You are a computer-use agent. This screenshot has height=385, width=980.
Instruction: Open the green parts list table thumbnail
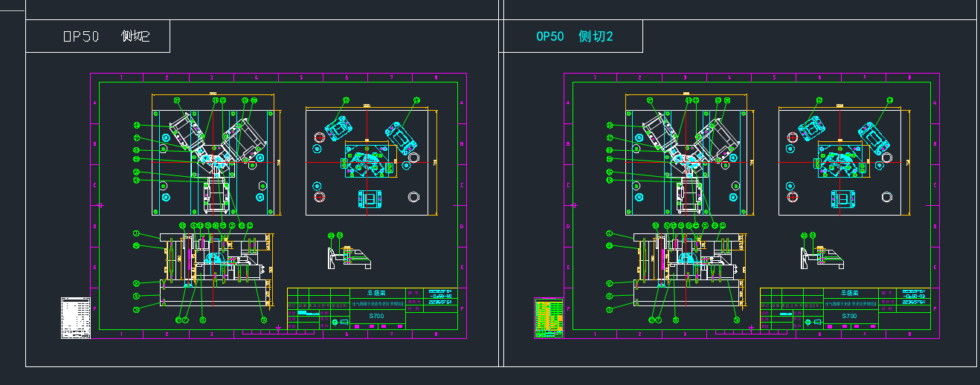[549, 318]
